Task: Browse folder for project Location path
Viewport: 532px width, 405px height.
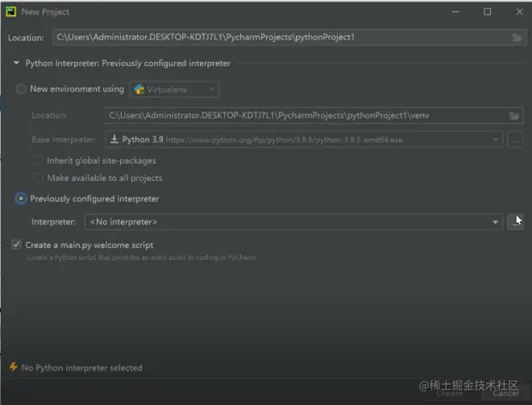Action: pos(517,38)
